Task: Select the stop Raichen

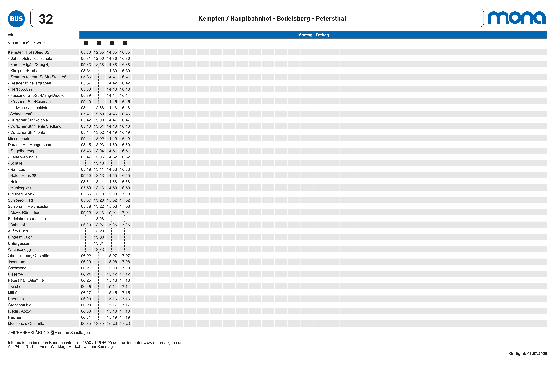Action: tap(15, 317)
